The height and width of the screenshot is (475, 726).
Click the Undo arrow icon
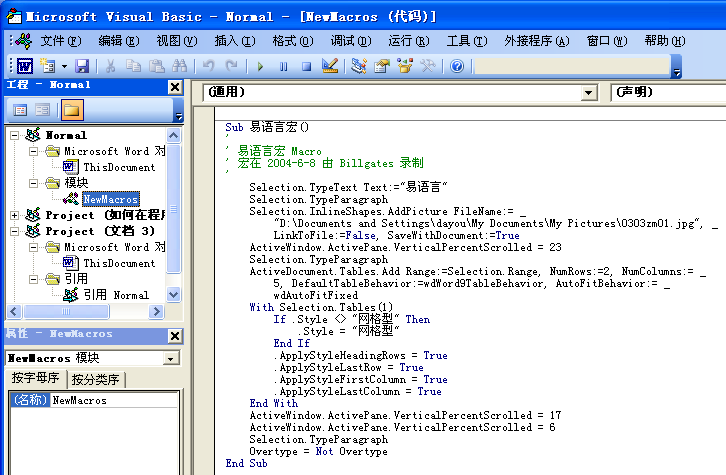point(208,66)
